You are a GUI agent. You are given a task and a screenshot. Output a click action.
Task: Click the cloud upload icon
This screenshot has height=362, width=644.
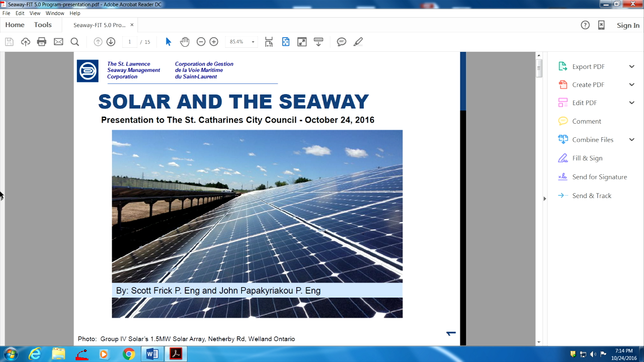(x=26, y=42)
